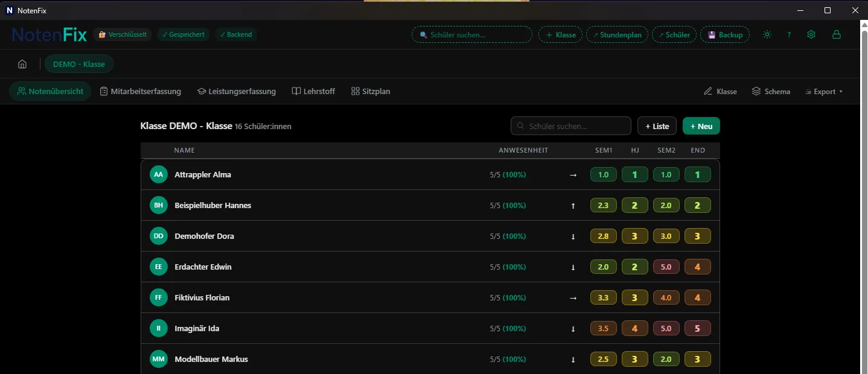868x374 pixels.
Task: Click the Backend status badge
Action: coord(236,34)
